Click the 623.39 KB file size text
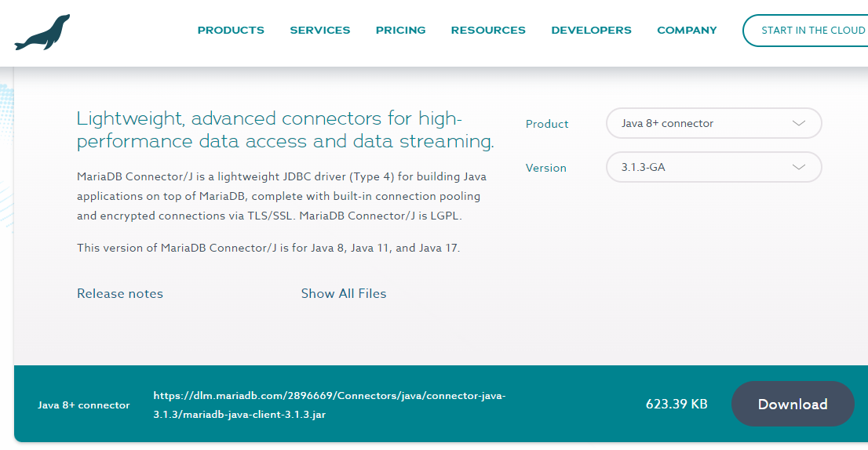868x450 pixels. pos(677,404)
